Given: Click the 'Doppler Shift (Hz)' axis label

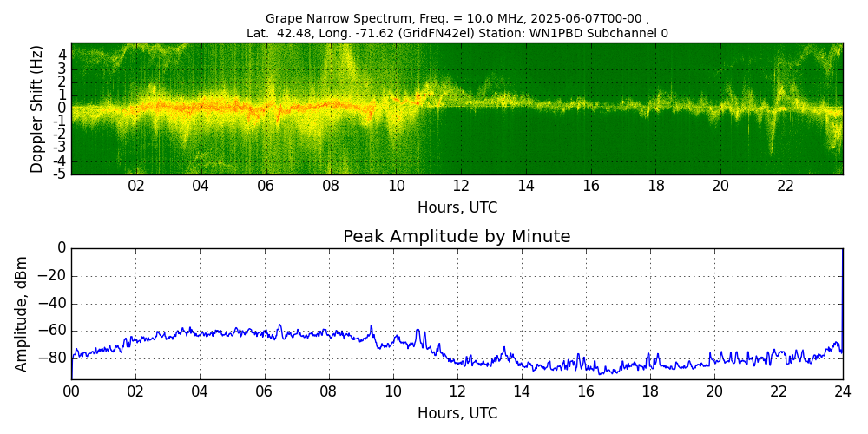Looking at the screenshot, I should 37,108.
